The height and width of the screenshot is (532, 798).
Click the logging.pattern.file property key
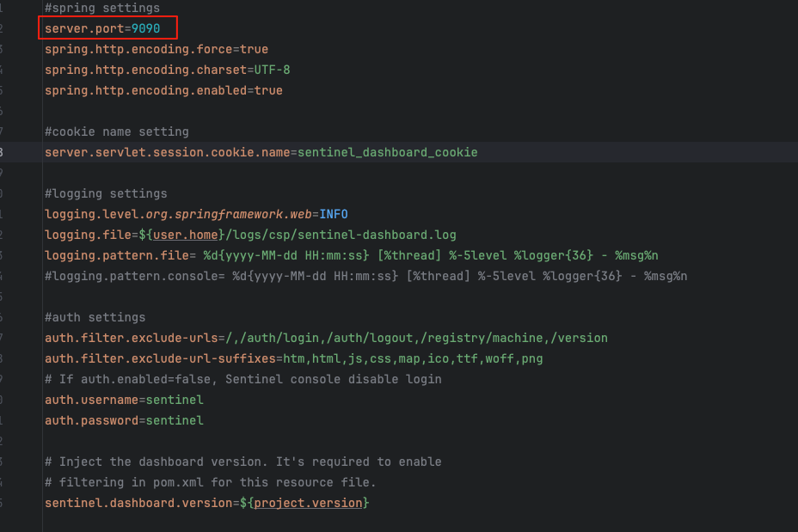click(120, 255)
